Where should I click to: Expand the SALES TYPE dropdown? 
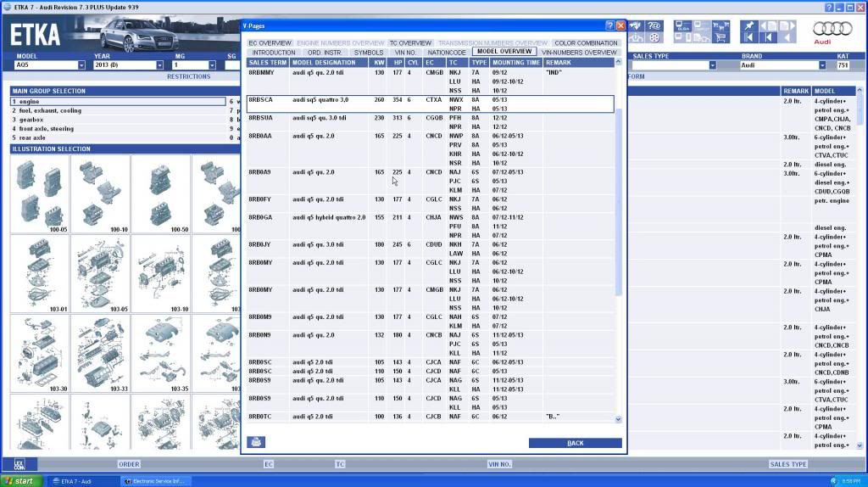tap(712, 65)
